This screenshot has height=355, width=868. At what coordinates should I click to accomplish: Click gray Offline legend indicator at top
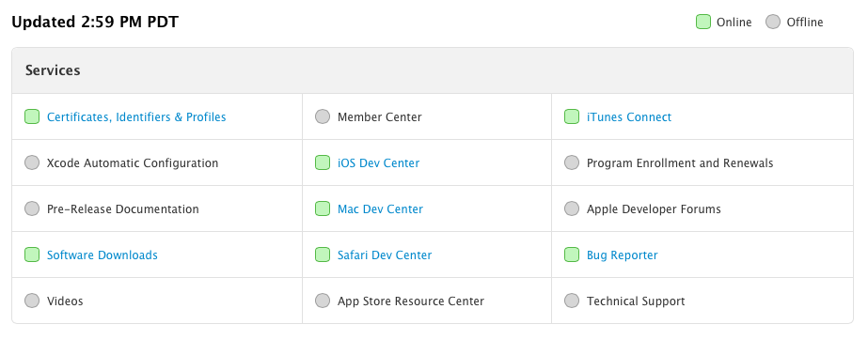[x=773, y=22]
